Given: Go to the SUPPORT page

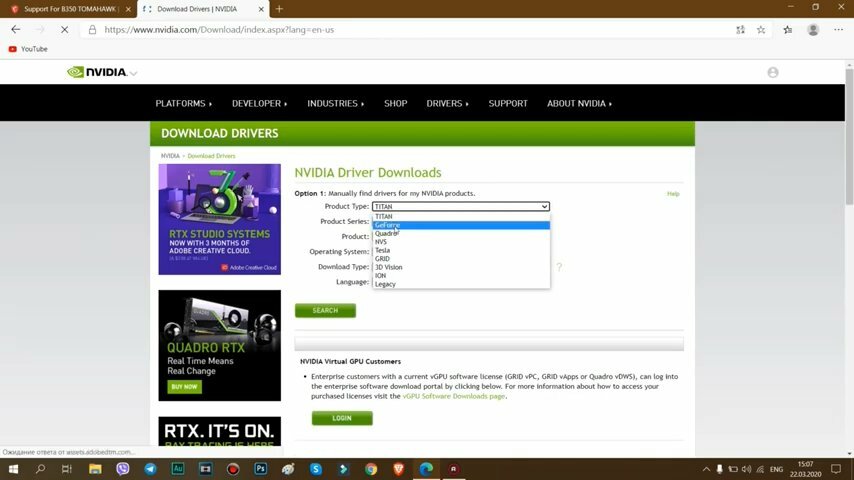Looking at the screenshot, I should (x=508, y=104).
